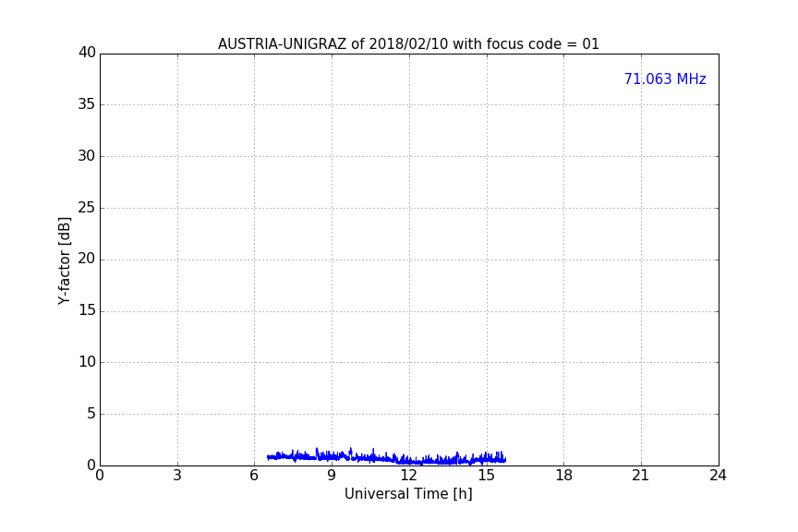Click the x-axis tick label 9

pyautogui.click(x=332, y=476)
